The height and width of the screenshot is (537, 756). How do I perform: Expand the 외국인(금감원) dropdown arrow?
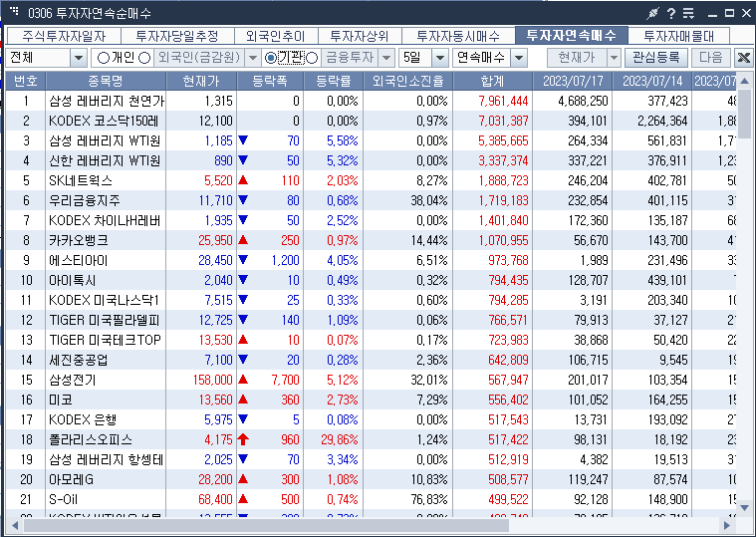(253, 59)
